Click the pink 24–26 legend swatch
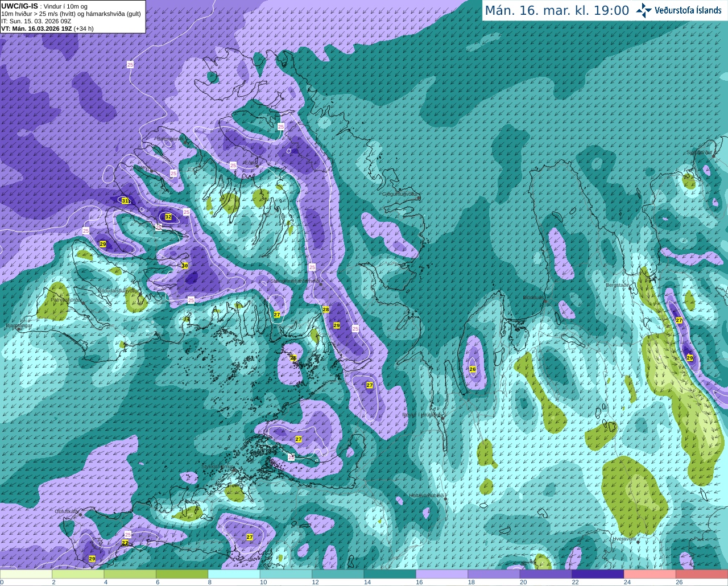This screenshot has width=728, height=586. pyautogui.click(x=650, y=574)
